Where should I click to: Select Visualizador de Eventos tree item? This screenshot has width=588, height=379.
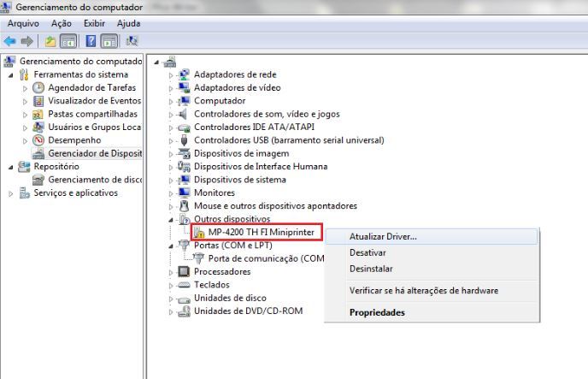(94, 101)
